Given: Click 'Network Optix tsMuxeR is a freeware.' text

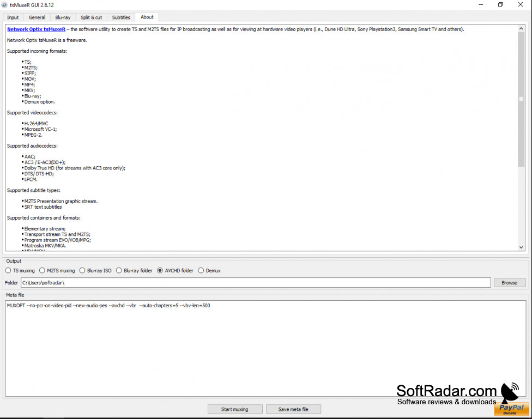Looking at the screenshot, I should 47,40.
